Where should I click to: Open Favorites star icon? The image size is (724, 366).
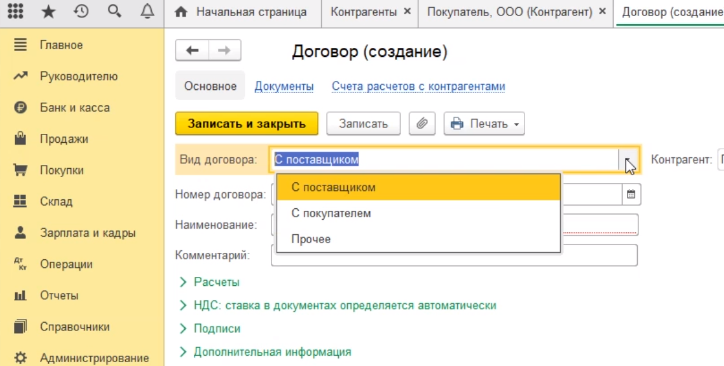(48, 12)
